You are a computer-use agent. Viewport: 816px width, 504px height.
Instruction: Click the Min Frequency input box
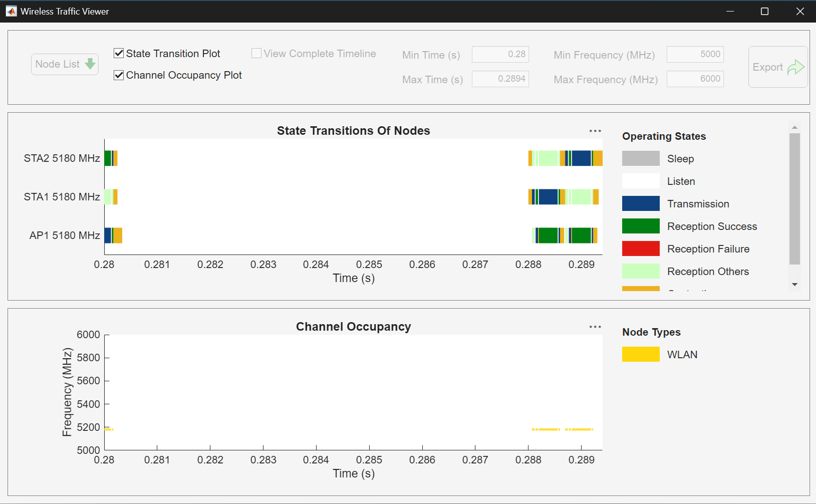[x=695, y=54]
